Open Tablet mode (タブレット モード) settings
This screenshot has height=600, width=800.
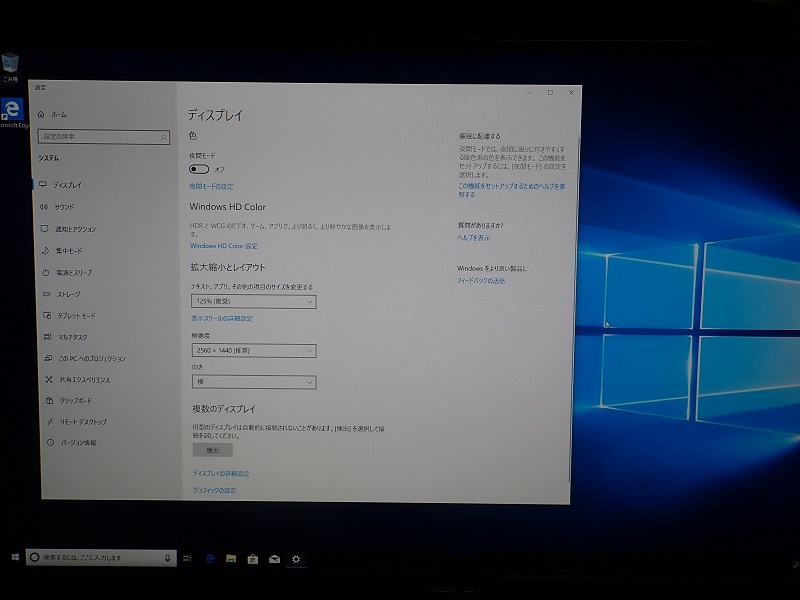click(x=69, y=316)
